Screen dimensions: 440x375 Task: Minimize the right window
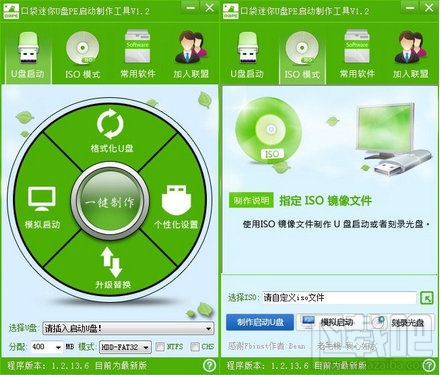pyautogui.click(x=410, y=7)
